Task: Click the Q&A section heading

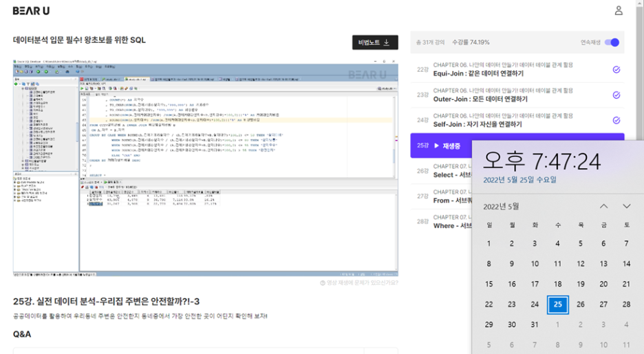Action: [22, 334]
